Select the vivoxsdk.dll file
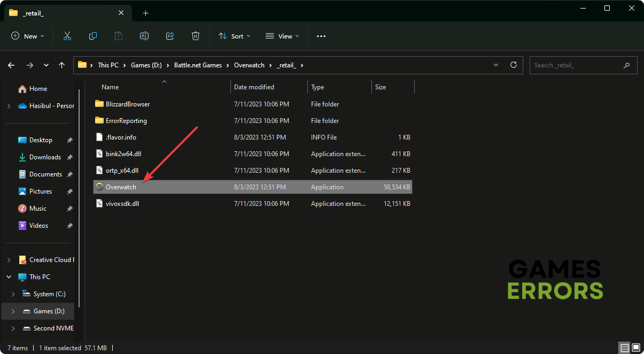 (x=122, y=204)
